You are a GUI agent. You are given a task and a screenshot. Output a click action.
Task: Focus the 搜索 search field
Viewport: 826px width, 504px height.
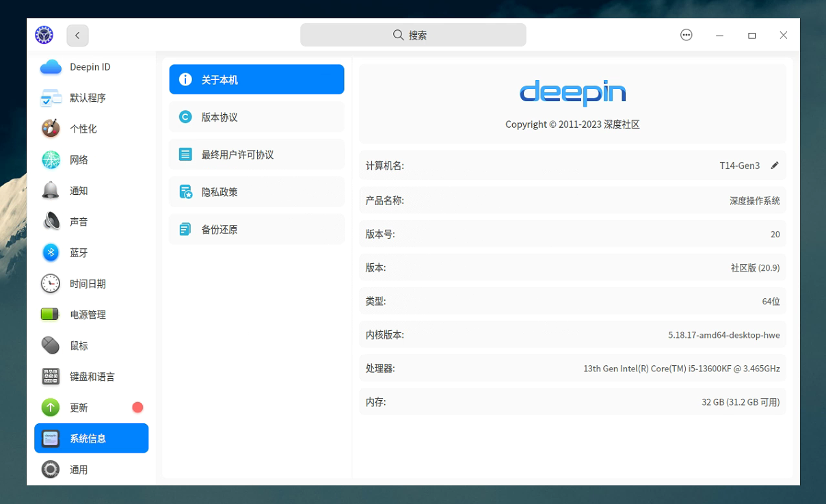point(413,35)
